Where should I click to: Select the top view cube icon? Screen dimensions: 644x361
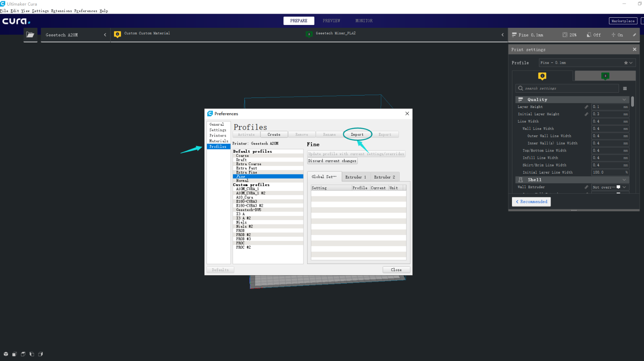23,354
